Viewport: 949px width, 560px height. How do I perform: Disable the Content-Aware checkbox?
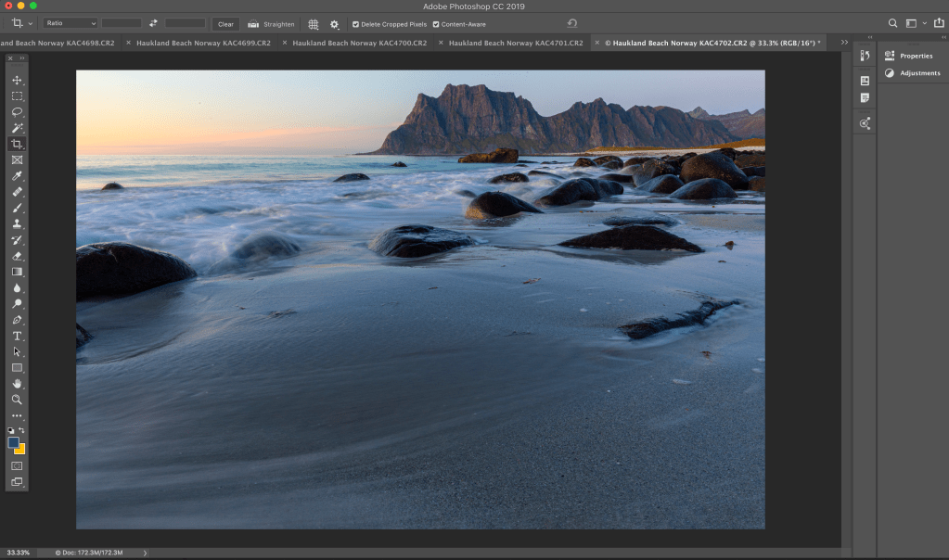click(436, 24)
